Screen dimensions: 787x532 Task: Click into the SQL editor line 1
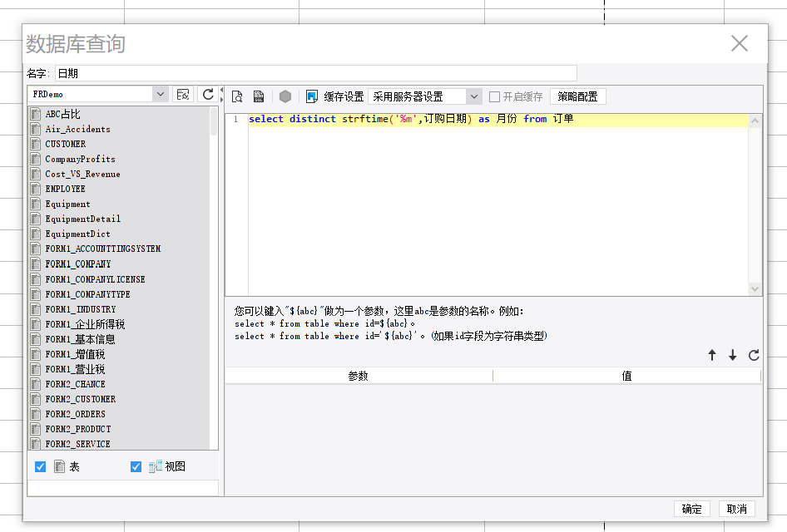(x=498, y=120)
